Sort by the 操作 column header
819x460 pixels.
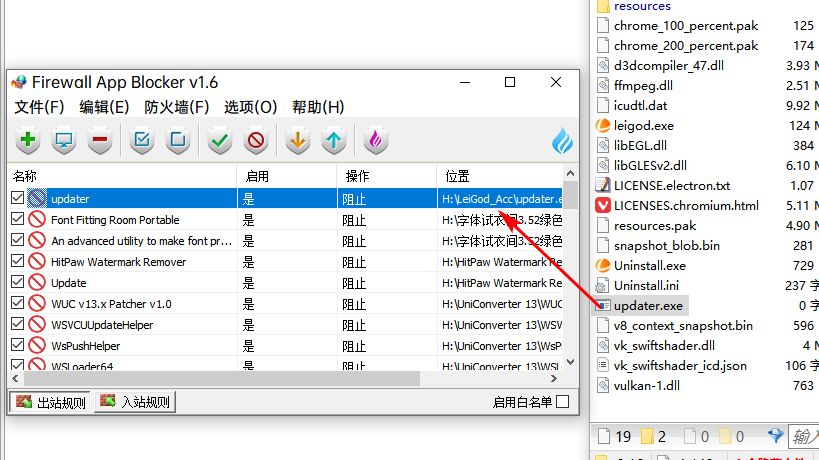click(x=387, y=176)
